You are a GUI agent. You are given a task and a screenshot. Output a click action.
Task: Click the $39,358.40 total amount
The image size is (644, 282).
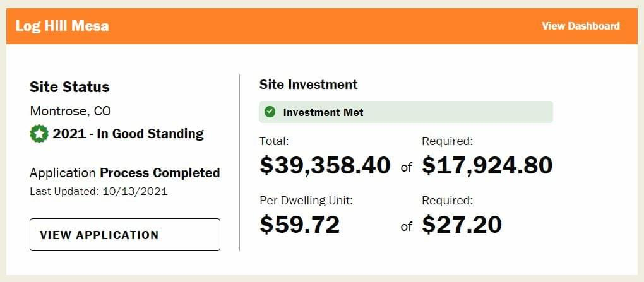click(325, 165)
